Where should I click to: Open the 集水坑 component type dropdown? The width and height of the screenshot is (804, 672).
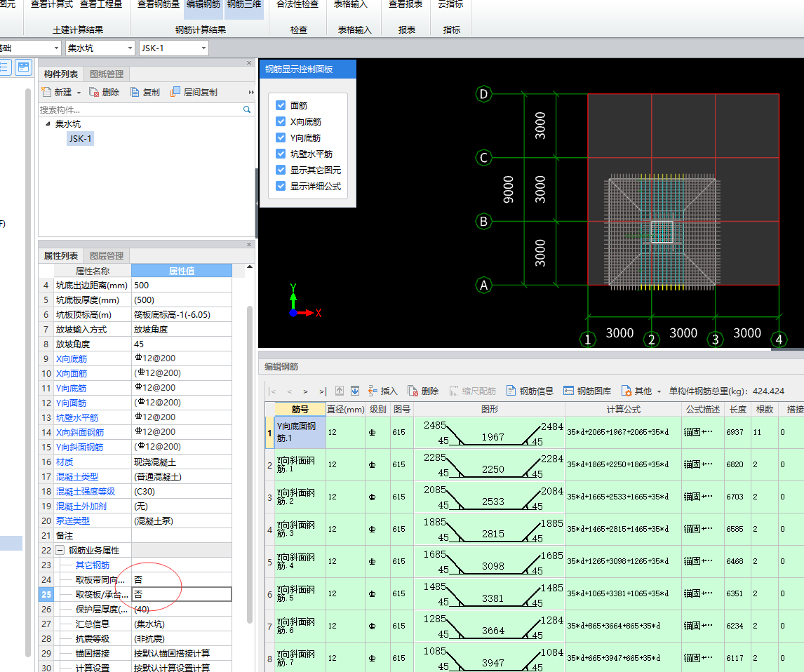(x=130, y=48)
